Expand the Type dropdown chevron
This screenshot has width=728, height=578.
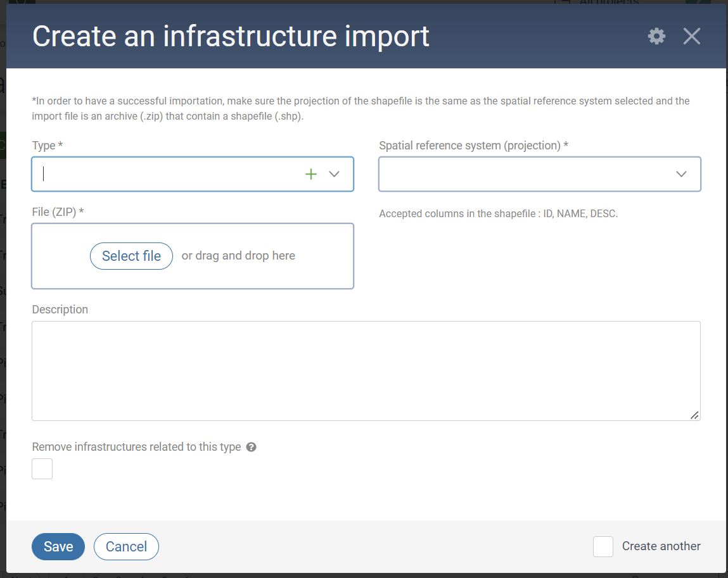[335, 174]
